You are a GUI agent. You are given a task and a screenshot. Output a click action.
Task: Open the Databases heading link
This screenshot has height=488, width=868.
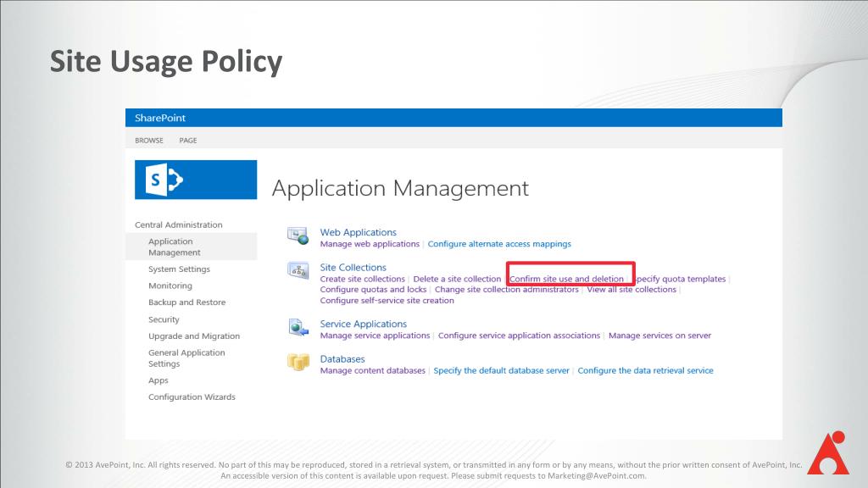342,359
